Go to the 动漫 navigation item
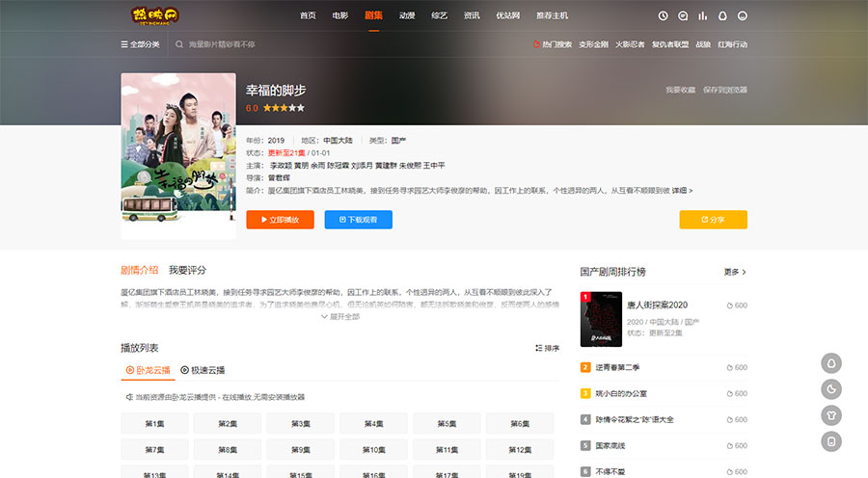Viewport: 868px width, 478px height. (x=407, y=15)
